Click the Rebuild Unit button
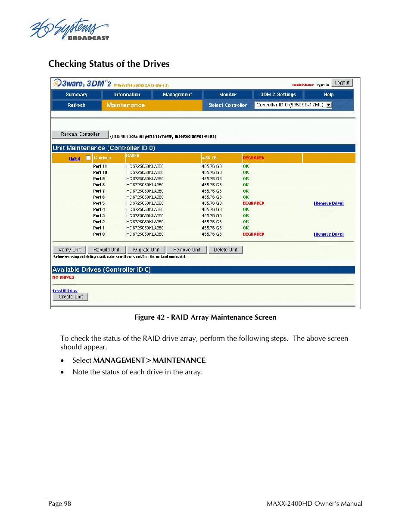411x532 pixels. point(106,250)
